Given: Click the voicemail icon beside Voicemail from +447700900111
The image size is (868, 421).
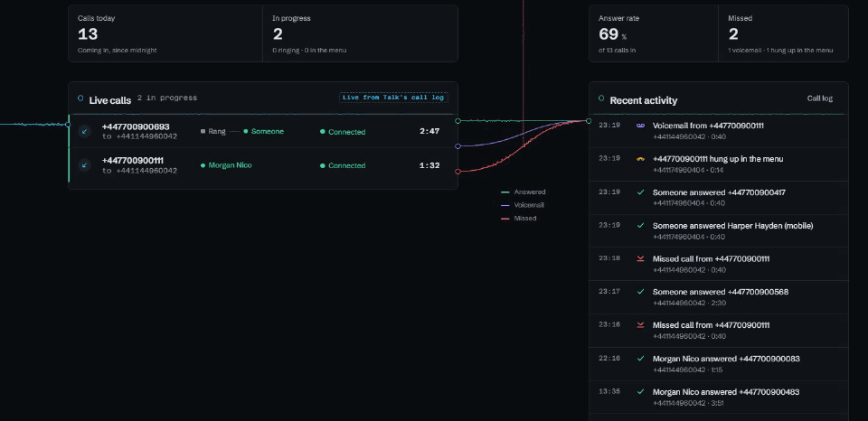Looking at the screenshot, I should point(640,126).
